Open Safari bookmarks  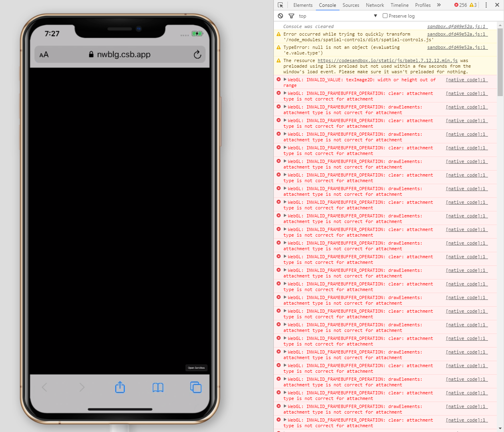coord(157,387)
